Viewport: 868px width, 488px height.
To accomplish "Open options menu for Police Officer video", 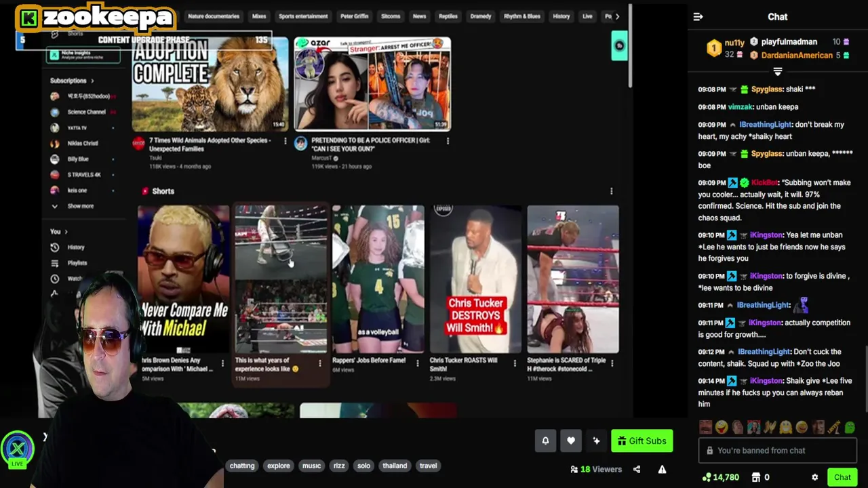I will click(448, 141).
